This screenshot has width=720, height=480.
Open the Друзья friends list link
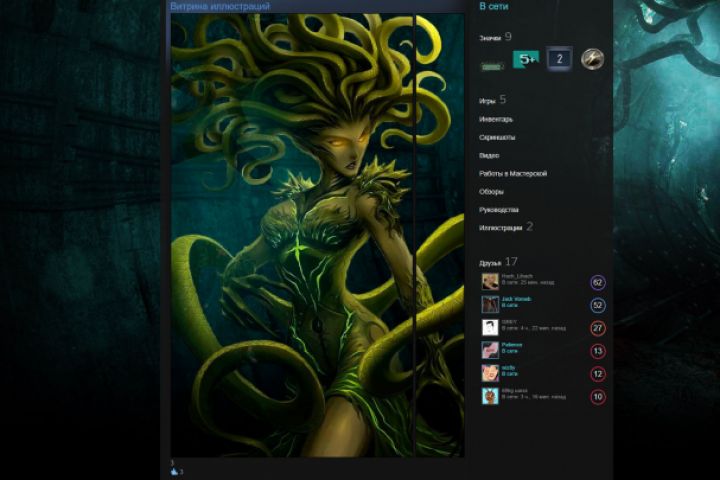click(490, 263)
